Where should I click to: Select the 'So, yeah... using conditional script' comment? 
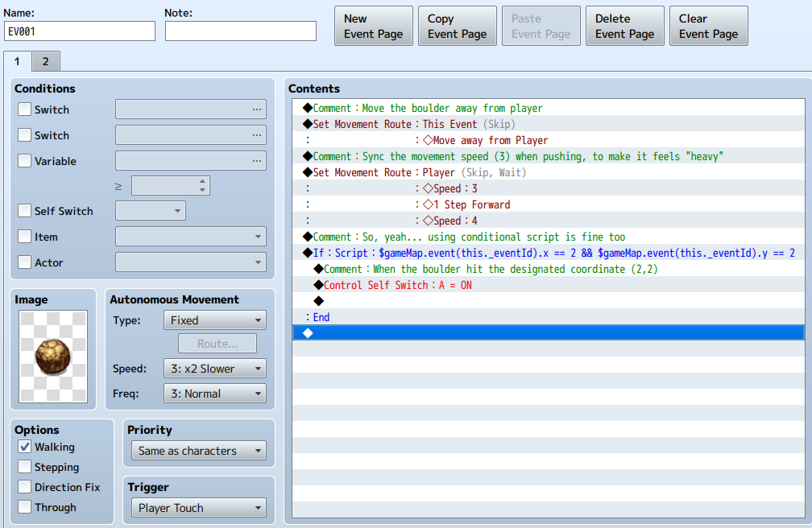click(x=549, y=237)
